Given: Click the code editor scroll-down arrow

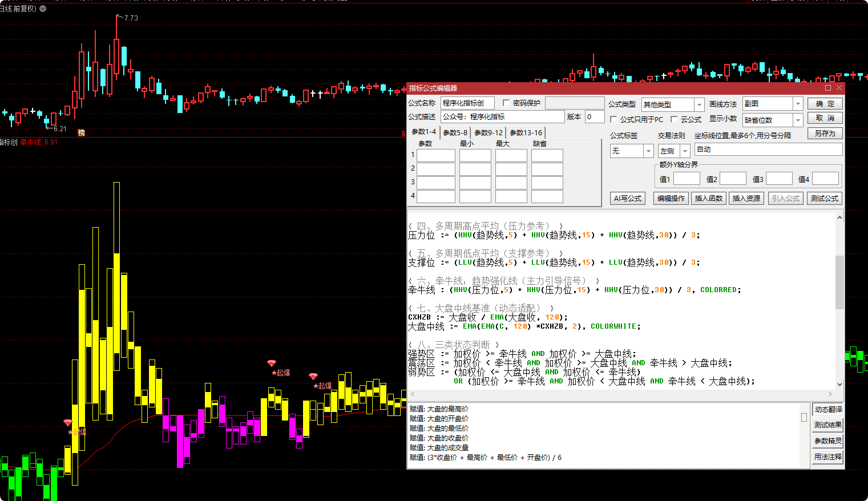Looking at the screenshot, I should 839,385.
